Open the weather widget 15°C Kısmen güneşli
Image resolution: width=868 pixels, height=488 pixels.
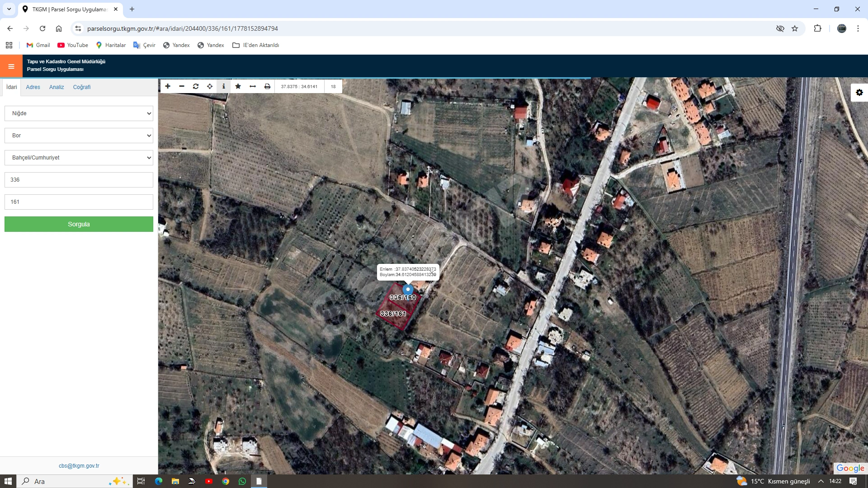click(x=773, y=481)
